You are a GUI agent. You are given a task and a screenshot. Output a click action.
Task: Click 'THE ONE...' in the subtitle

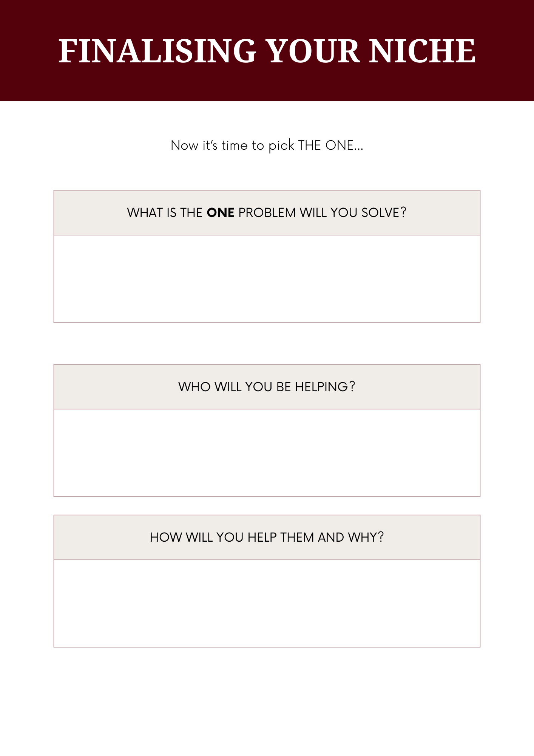tap(331, 146)
